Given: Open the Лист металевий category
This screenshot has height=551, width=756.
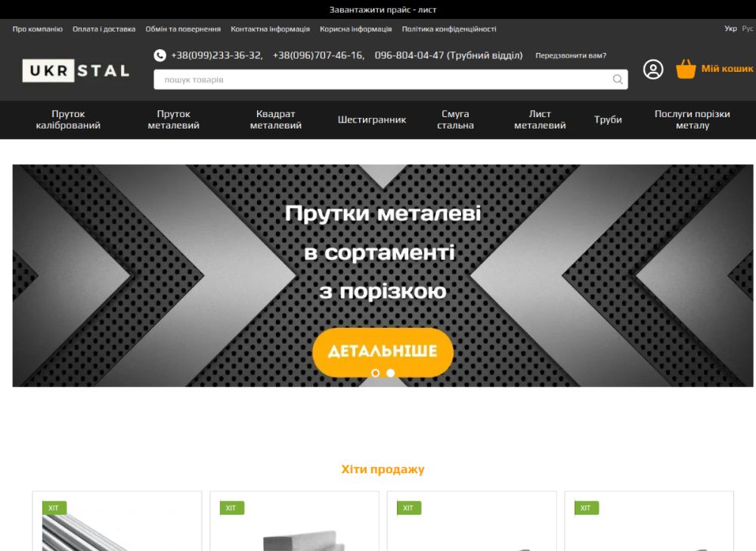Looking at the screenshot, I should [x=540, y=119].
